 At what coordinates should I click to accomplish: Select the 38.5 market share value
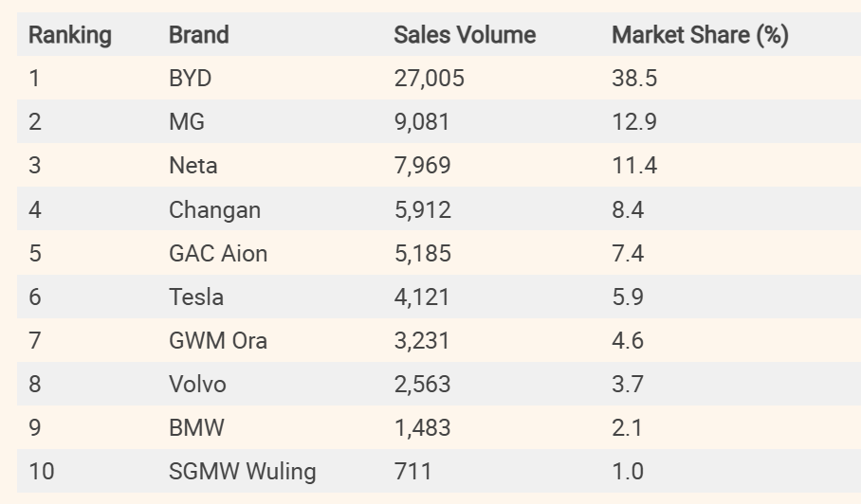point(633,79)
